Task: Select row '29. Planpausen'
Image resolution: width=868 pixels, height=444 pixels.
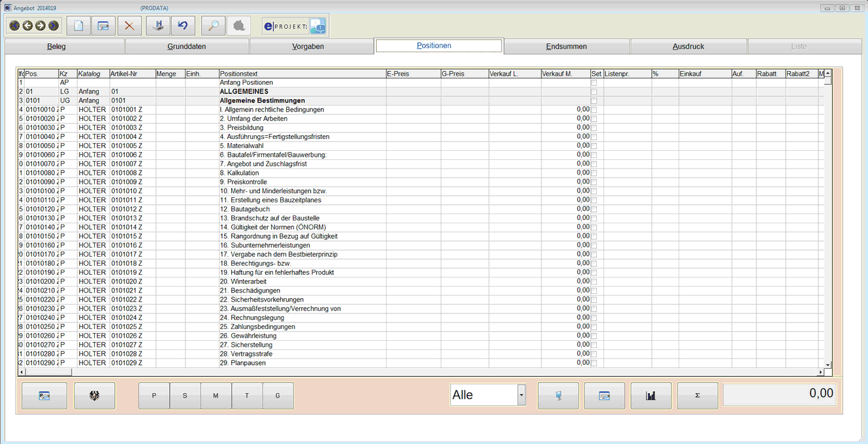Action: [x=421, y=363]
